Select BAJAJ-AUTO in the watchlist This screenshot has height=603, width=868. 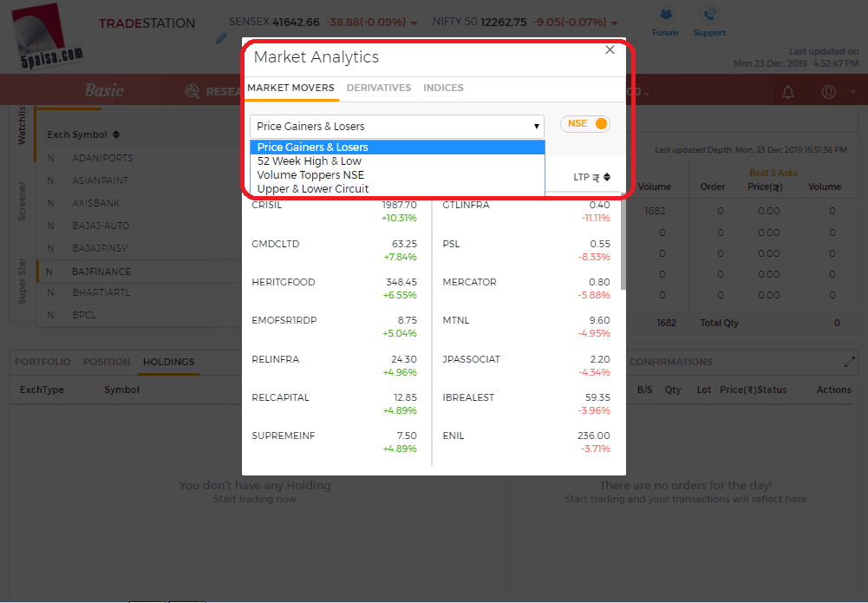101,226
